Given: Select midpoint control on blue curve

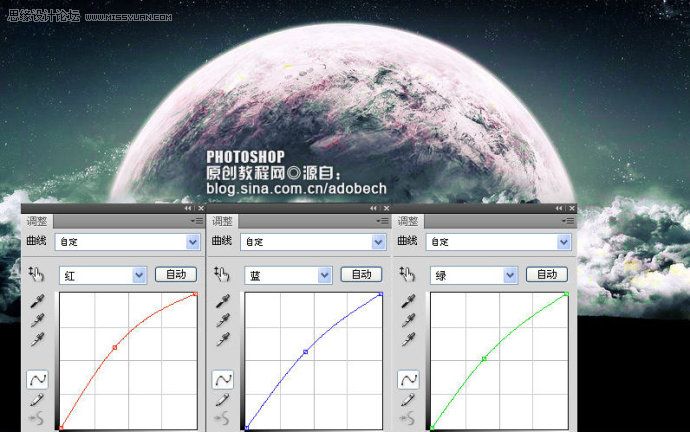Looking at the screenshot, I should tap(306, 352).
